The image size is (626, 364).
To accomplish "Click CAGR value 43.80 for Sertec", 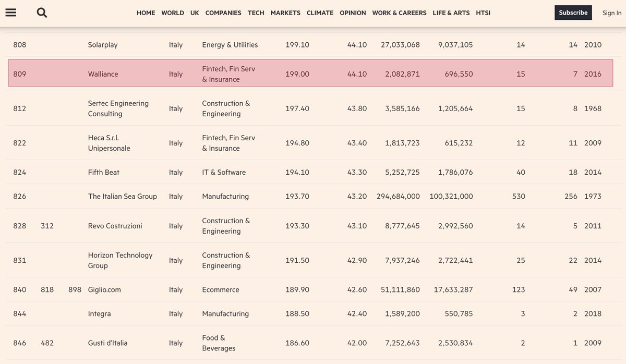I will [357, 108].
